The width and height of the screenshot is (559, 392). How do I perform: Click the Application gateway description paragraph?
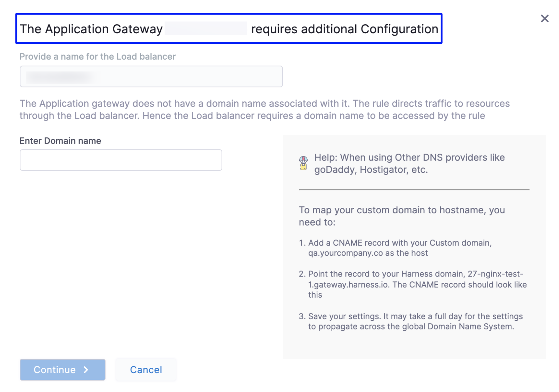[x=264, y=110]
